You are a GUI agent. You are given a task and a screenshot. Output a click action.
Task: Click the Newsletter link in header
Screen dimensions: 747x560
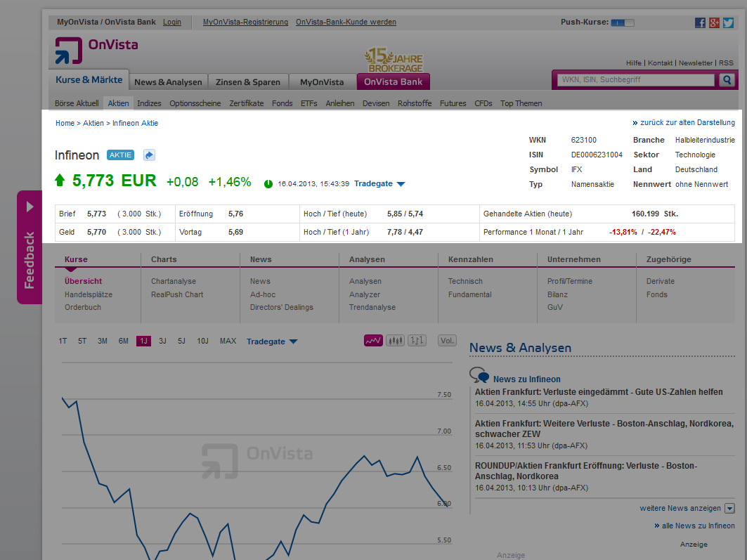tap(696, 63)
